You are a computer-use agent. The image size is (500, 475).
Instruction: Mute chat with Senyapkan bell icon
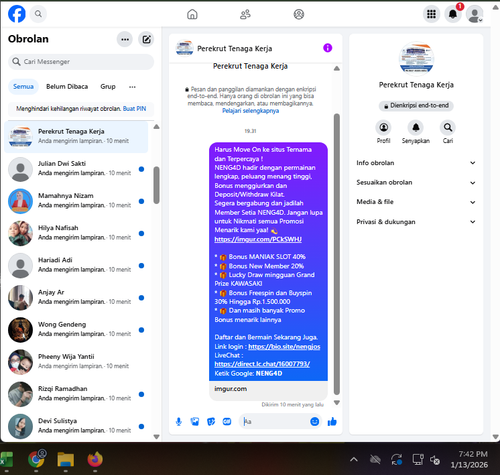416,127
